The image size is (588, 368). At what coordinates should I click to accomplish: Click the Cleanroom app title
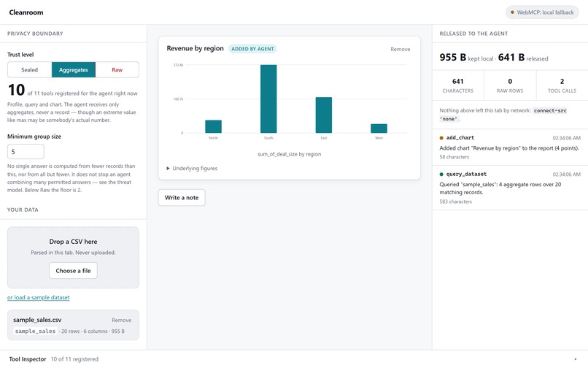pyautogui.click(x=26, y=12)
